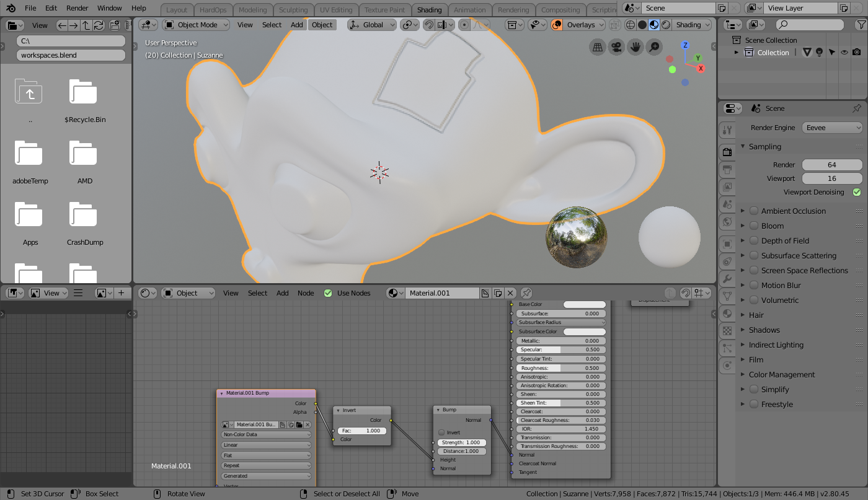Click Object menu in 3D viewport header
The image size is (868, 500).
tap(322, 25)
